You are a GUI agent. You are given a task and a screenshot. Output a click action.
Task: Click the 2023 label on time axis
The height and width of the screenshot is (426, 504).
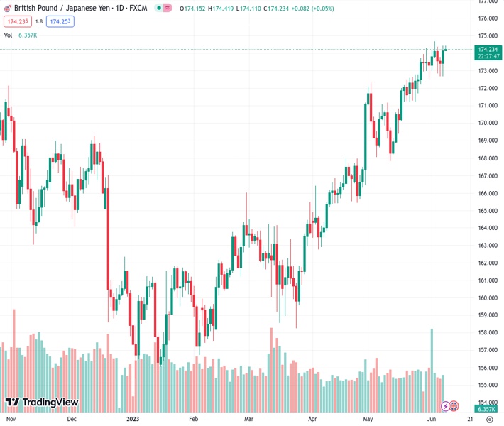point(132,420)
